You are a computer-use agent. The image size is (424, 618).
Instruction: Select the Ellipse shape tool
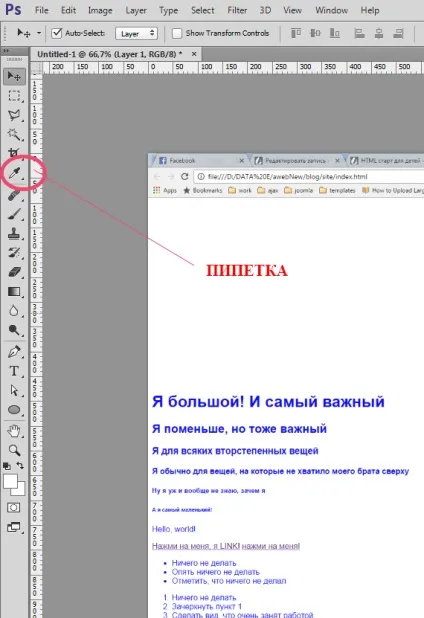click(14, 410)
